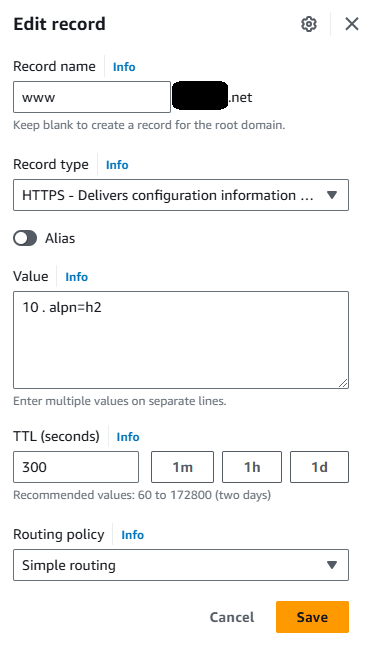This screenshot has height=651, width=374.
Task: Close the Edit record panel
Action: (352, 24)
